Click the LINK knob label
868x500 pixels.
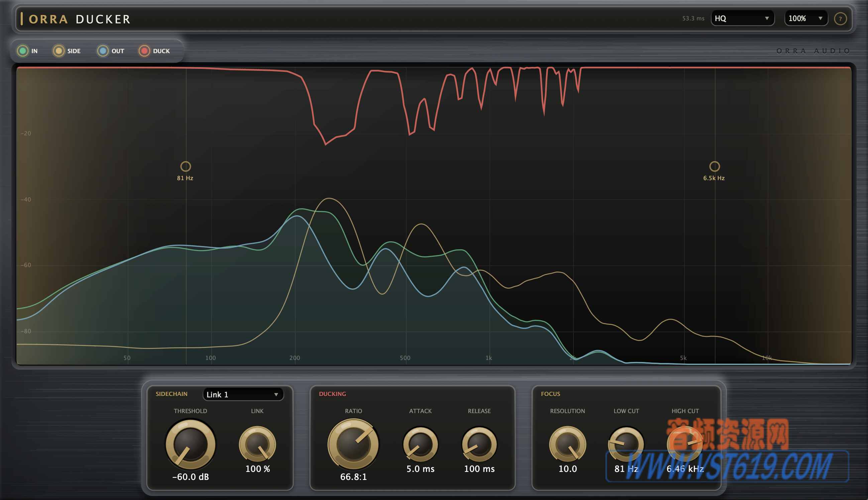(x=257, y=411)
